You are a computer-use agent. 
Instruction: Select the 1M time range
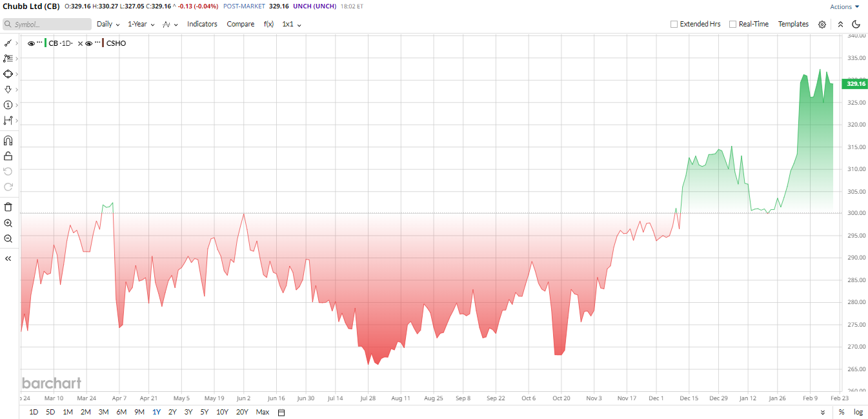(x=67, y=412)
